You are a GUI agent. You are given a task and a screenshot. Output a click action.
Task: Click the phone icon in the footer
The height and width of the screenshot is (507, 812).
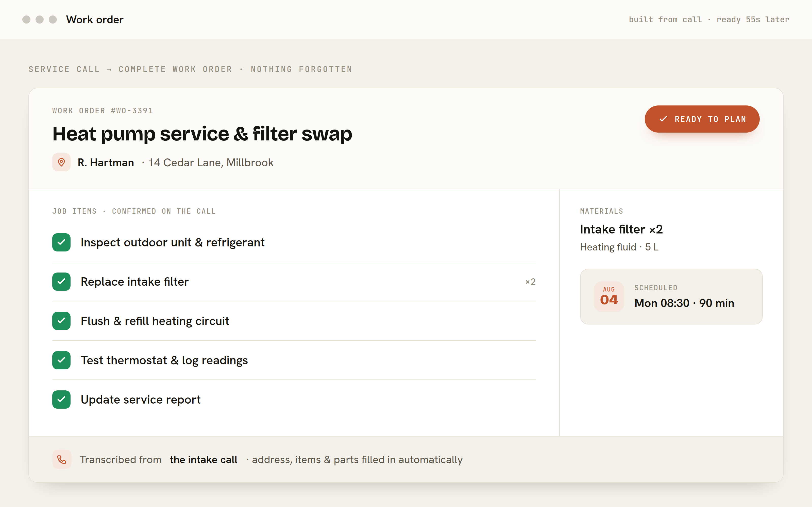click(x=62, y=459)
